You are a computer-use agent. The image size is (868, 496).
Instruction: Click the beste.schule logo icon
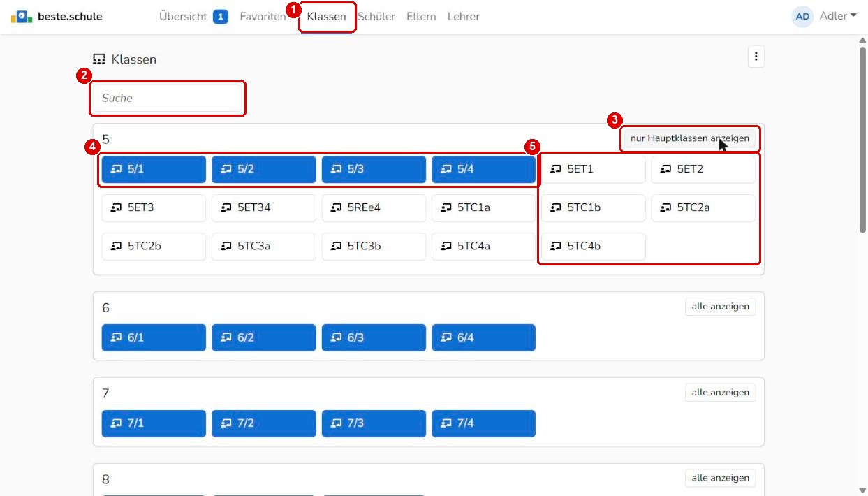[x=22, y=16]
